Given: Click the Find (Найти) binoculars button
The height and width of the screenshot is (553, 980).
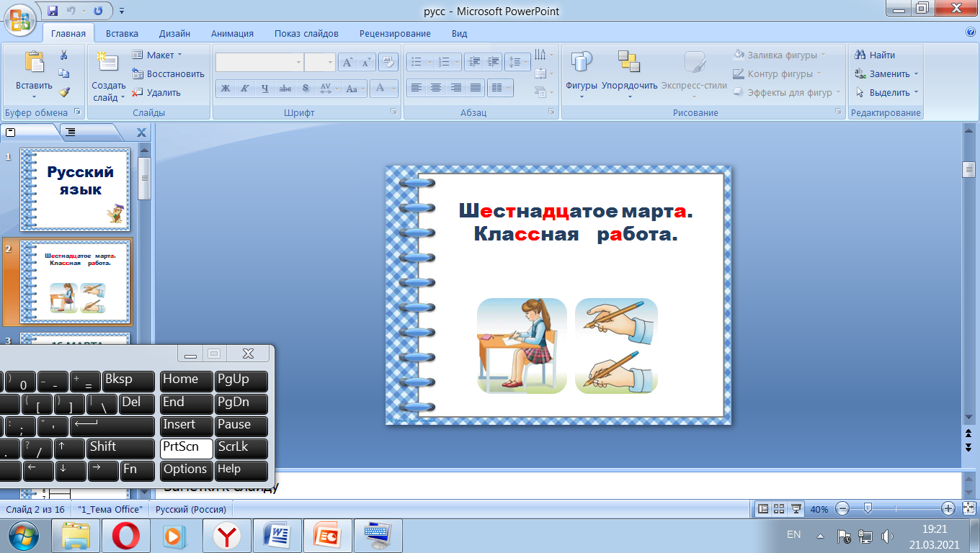Looking at the screenshot, I should 875,55.
